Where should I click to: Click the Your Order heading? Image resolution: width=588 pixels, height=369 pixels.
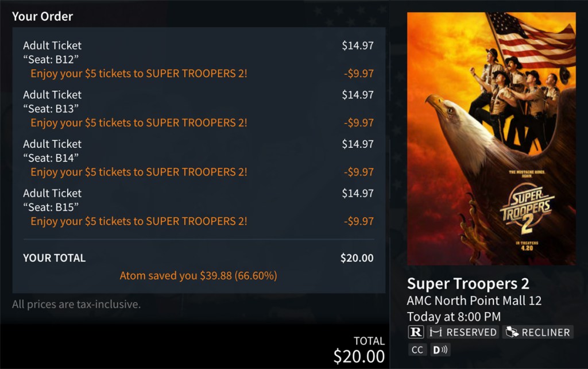42,16
